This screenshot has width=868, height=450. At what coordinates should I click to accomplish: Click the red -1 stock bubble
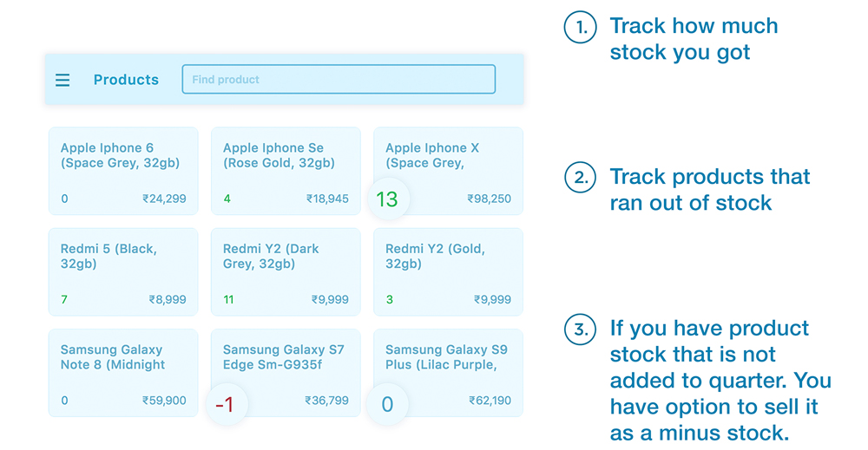(x=225, y=404)
